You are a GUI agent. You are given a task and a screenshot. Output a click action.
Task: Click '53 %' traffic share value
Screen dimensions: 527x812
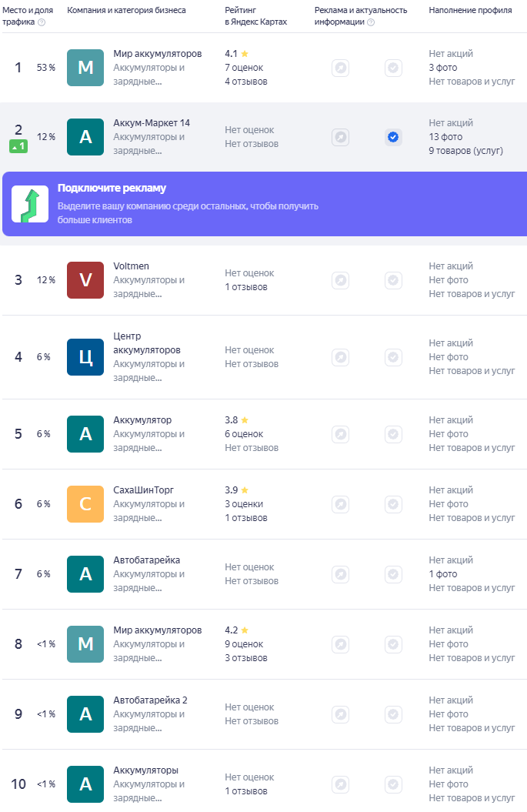[x=45, y=68]
